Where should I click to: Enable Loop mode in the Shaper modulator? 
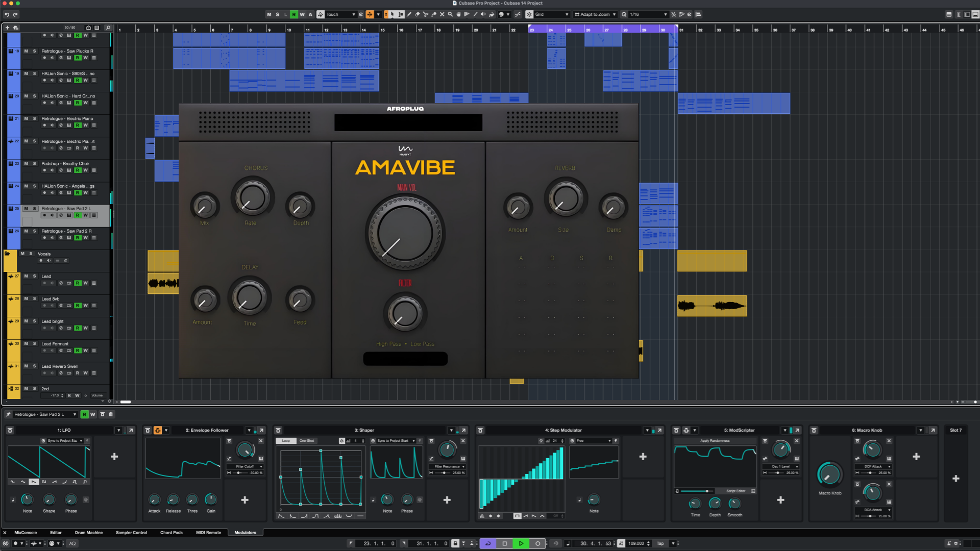(x=286, y=441)
